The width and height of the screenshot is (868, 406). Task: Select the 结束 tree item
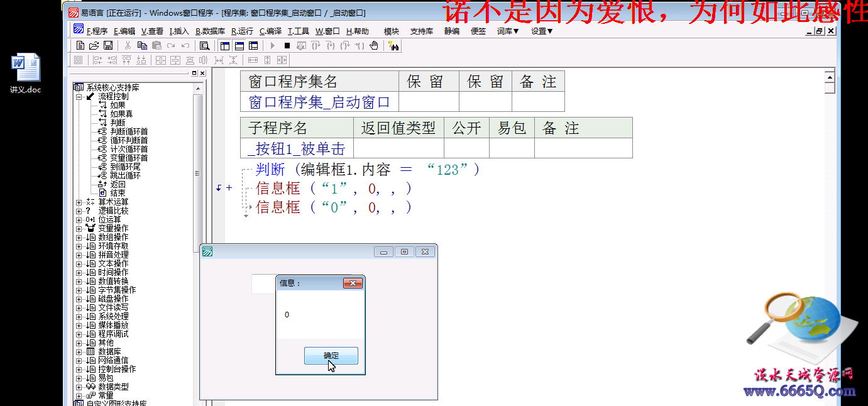point(118,194)
